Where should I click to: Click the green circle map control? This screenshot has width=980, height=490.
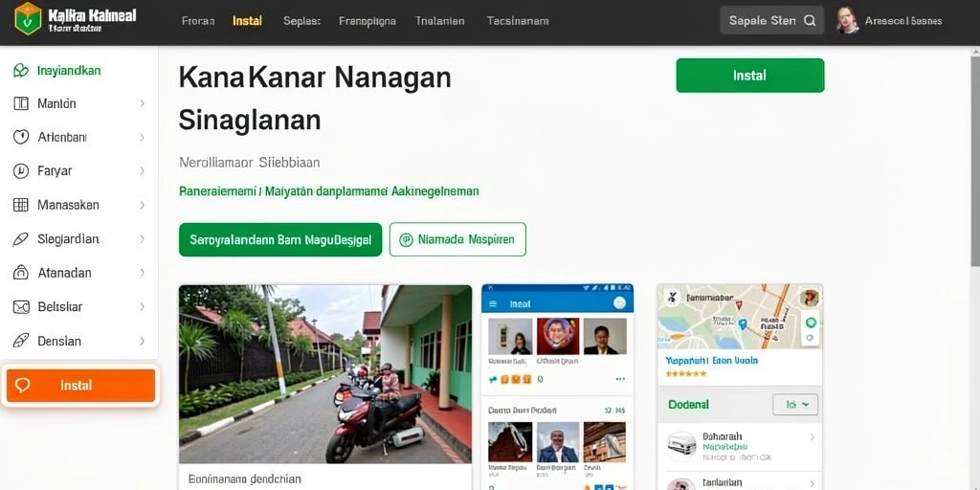(811, 323)
